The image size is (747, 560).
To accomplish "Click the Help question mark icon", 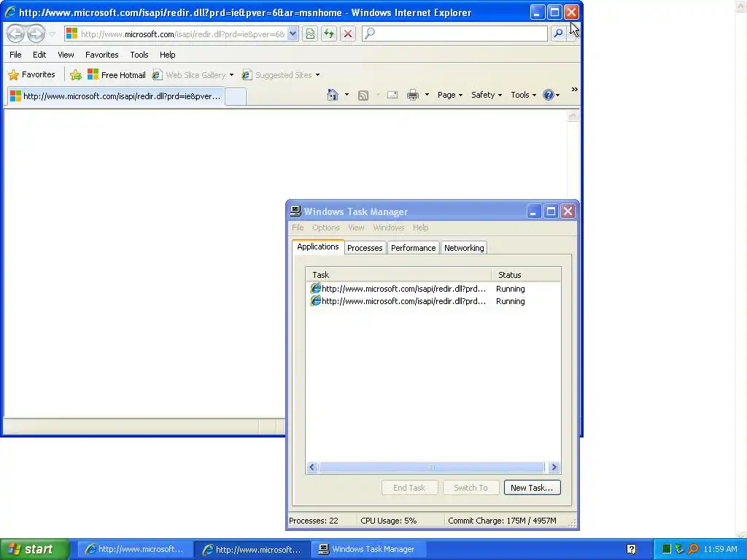I will 549,95.
